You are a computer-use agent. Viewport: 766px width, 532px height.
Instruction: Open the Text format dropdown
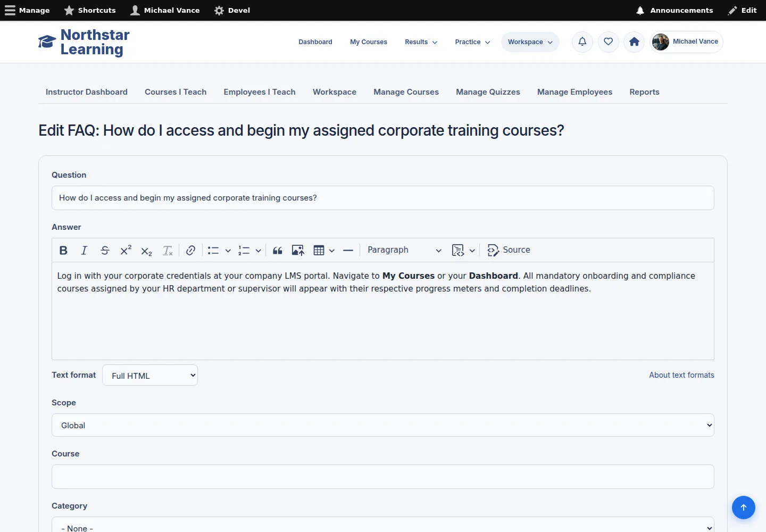pos(150,375)
